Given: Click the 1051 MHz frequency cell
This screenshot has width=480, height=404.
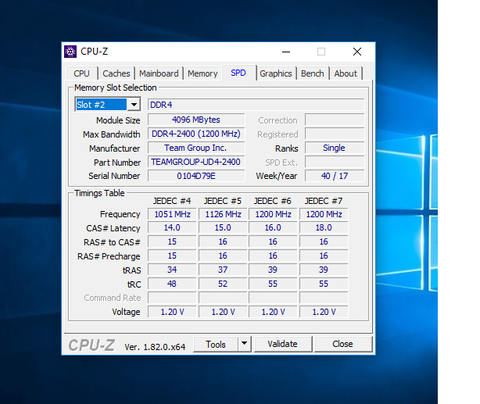Looking at the screenshot, I should click(172, 214).
